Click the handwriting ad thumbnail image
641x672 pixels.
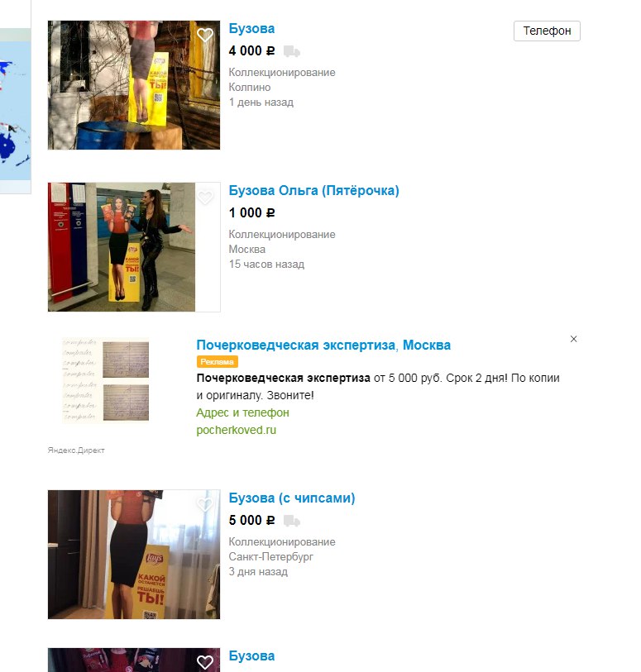tap(106, 380)
